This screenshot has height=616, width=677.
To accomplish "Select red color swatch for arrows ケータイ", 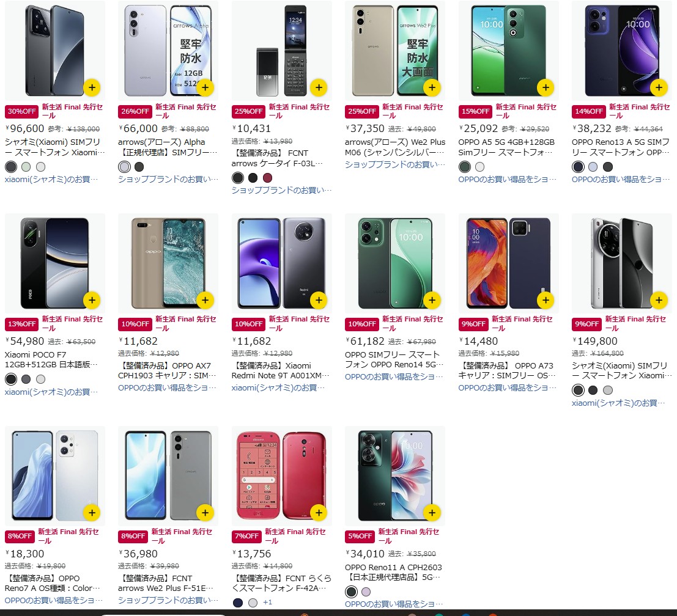I will (x=268, y=178).
